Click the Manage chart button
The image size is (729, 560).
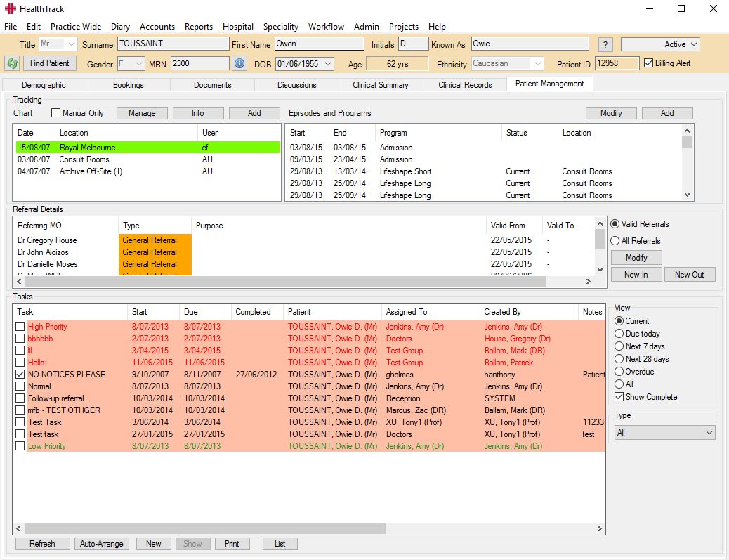click(x=142, y=113)
